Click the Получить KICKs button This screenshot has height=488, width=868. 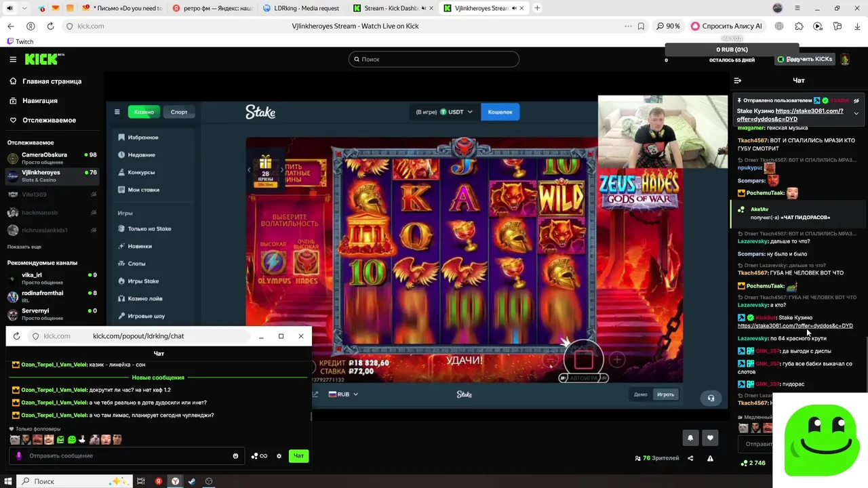pos(805,59)
